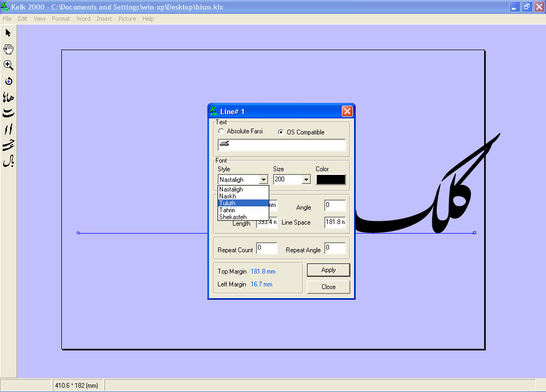Click the Length input field
Viewport: 546px width, 392px height.
pos(267,222)
